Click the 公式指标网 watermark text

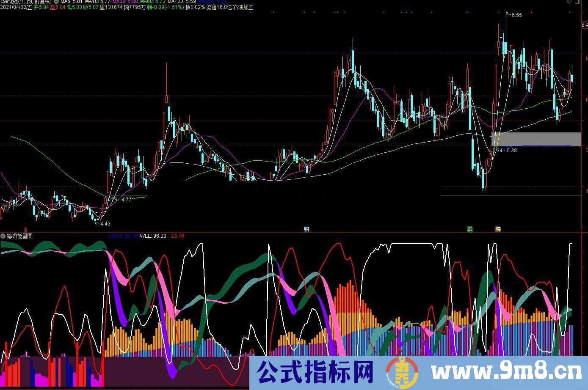click(313, 372)
